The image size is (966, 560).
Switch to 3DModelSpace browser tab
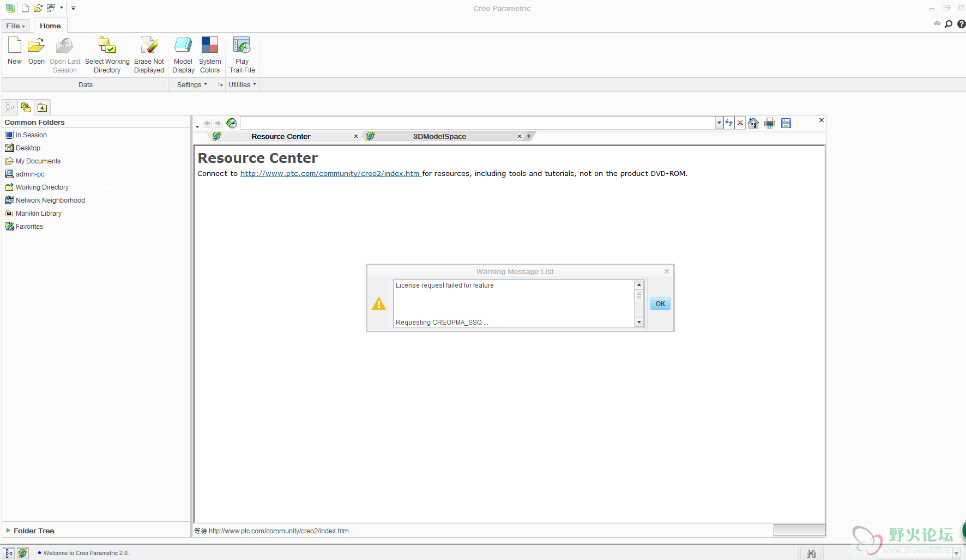439,136
